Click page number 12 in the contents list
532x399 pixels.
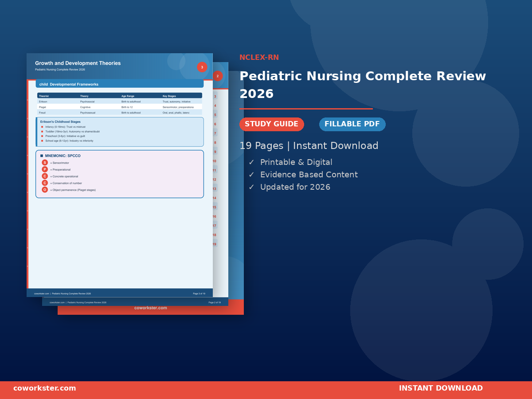click(215, 180)
